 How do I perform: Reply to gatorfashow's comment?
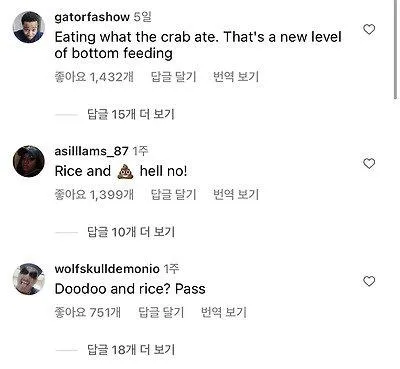point(173,77)
